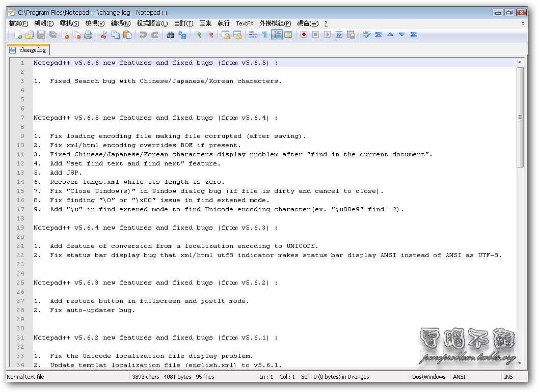Toggle show all characters pilcrow button
This screenshot has height=392, width=538.
pyautogui.click(x=264, y=35)
